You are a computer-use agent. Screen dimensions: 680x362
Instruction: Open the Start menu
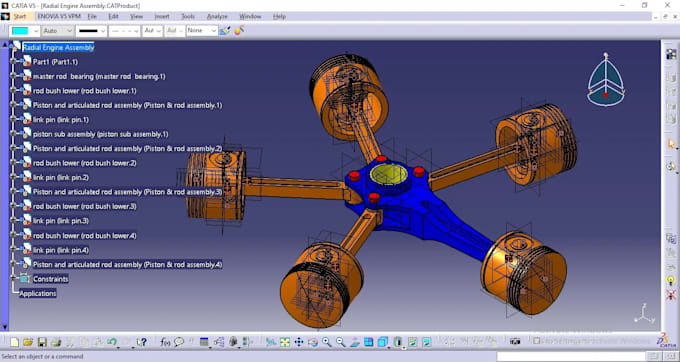20,16
